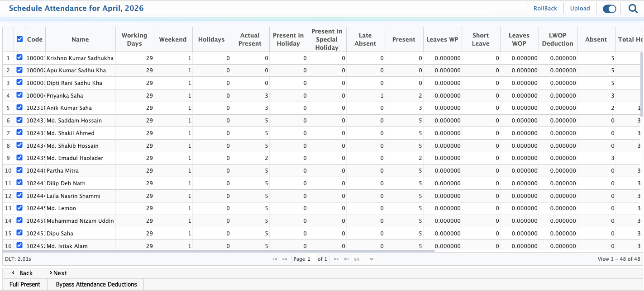Click the RollBack button
644x291 pixels.
coord(545,9)
